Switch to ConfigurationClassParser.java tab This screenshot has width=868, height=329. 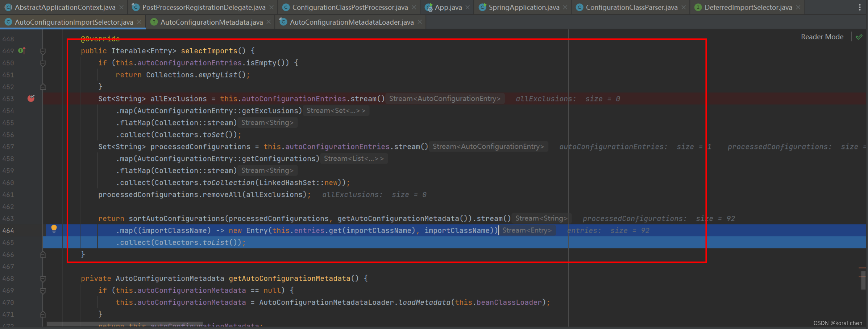632,7
